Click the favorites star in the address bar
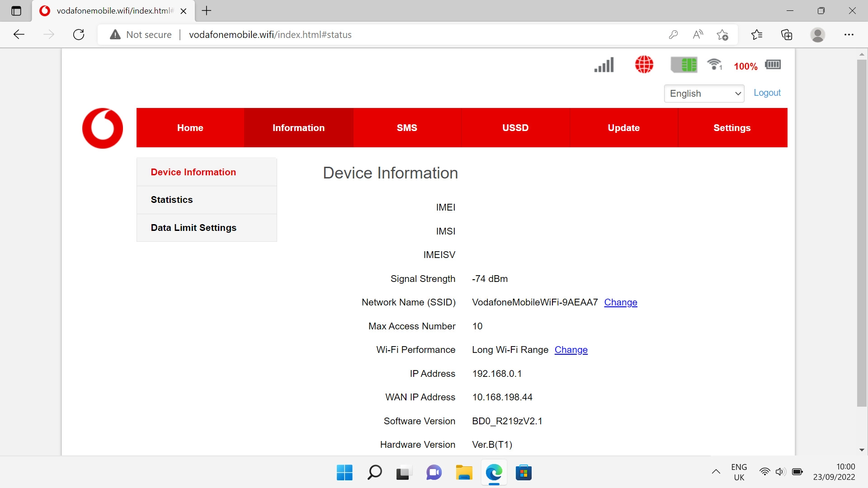Image resolution: width=868 pixels, height=488 pixels. [722, 34]
